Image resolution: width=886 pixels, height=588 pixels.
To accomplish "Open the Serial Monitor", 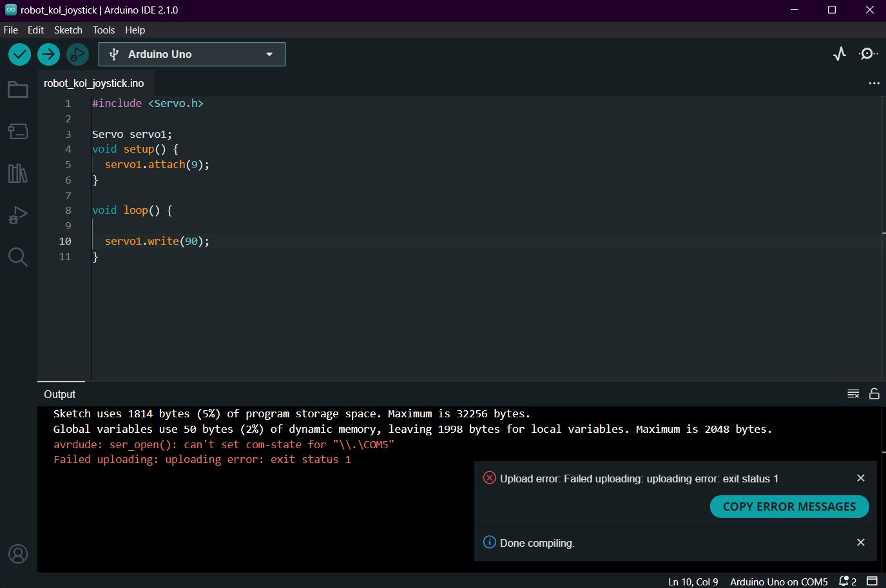I will 868,54.
